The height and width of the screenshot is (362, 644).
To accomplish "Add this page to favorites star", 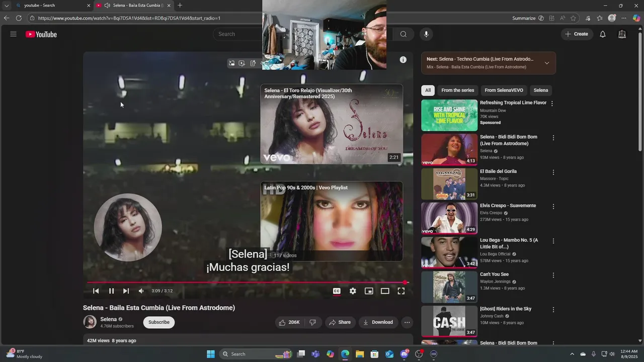I will pyautogui.click(x=573, y=18).
